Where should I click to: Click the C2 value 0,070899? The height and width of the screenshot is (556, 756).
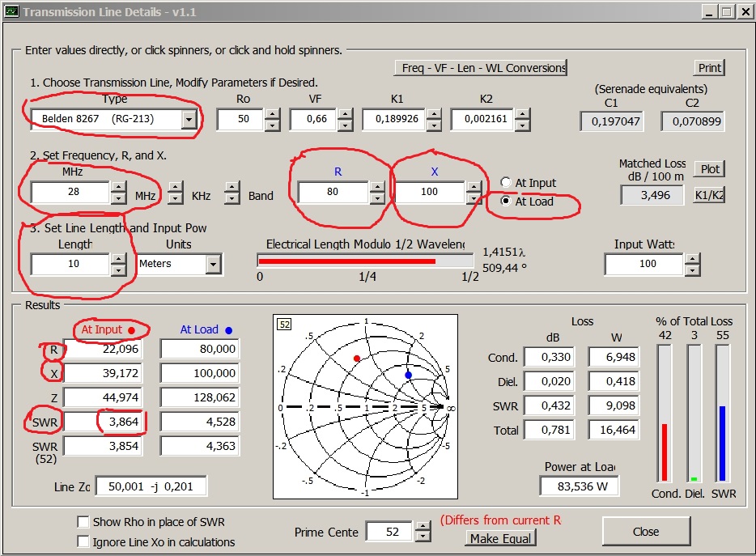pos(692,121)
